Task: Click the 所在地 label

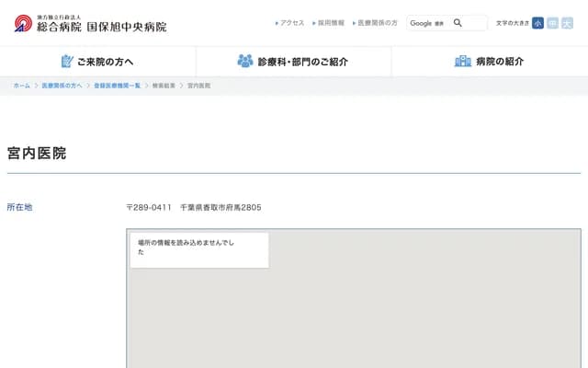Action: (x=19, y=207)
